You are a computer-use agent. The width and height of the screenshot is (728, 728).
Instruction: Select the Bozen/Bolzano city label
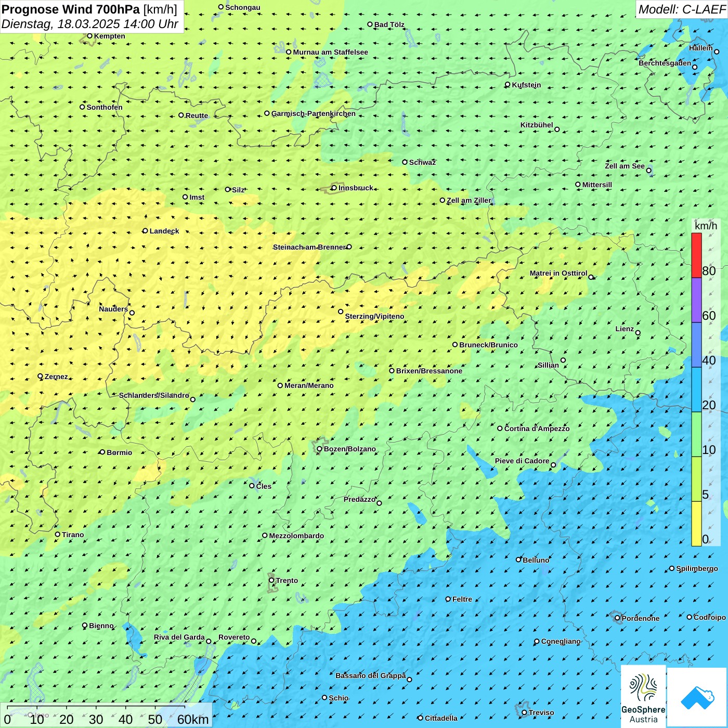click(350, 449)
